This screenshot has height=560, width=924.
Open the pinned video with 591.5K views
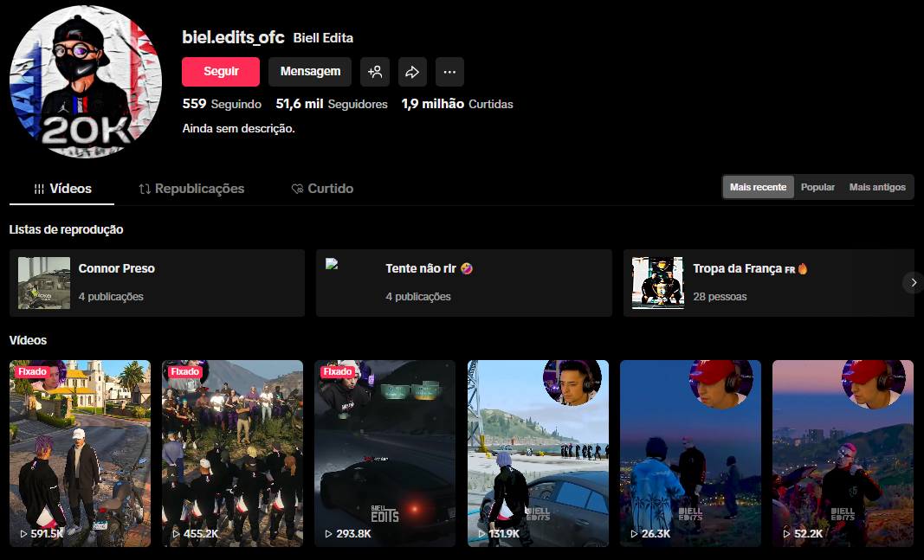click(81, 454)
